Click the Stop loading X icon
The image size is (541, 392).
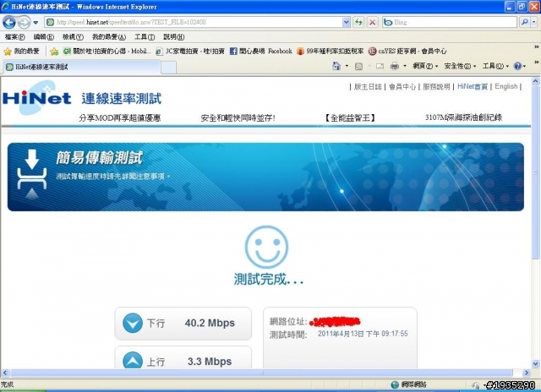pos(372,23)
